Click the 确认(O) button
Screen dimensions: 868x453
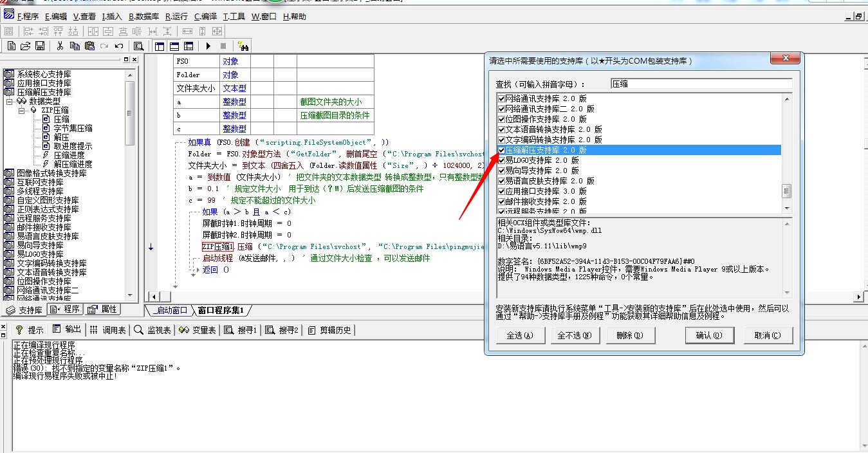(709, 335)
